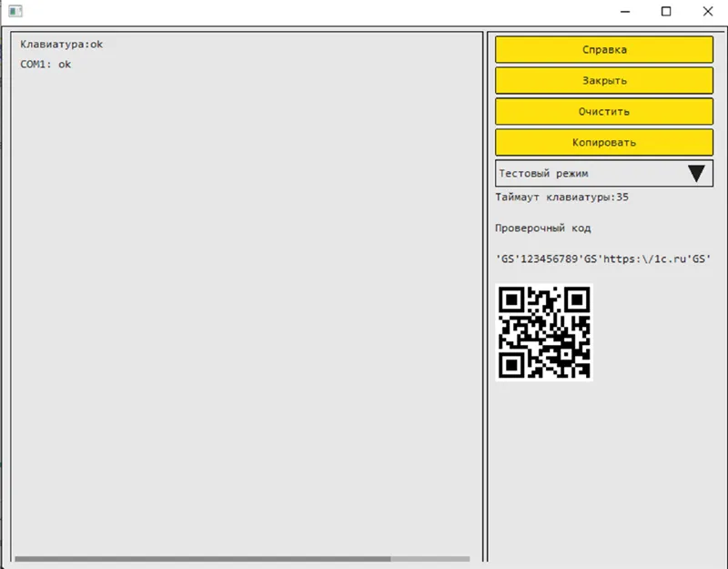Screen dimensions: 728x569
Task: Select the Тестовый режим combo box text
Action: (543, 173)
